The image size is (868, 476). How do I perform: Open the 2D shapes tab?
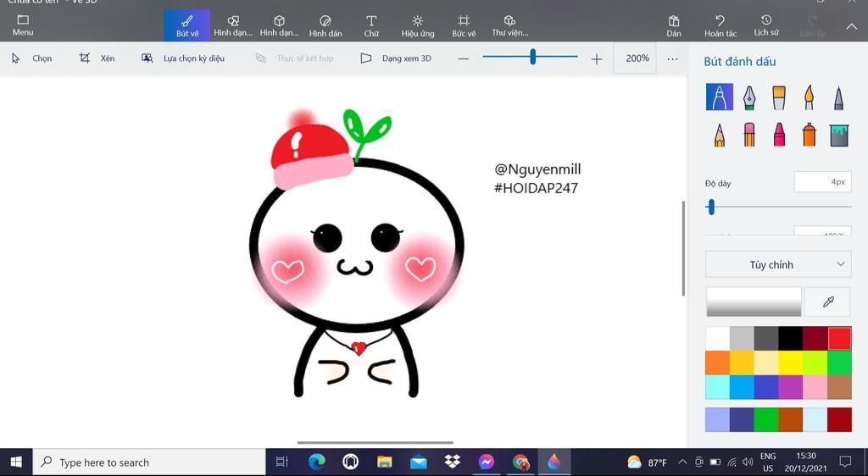point(233,25)
